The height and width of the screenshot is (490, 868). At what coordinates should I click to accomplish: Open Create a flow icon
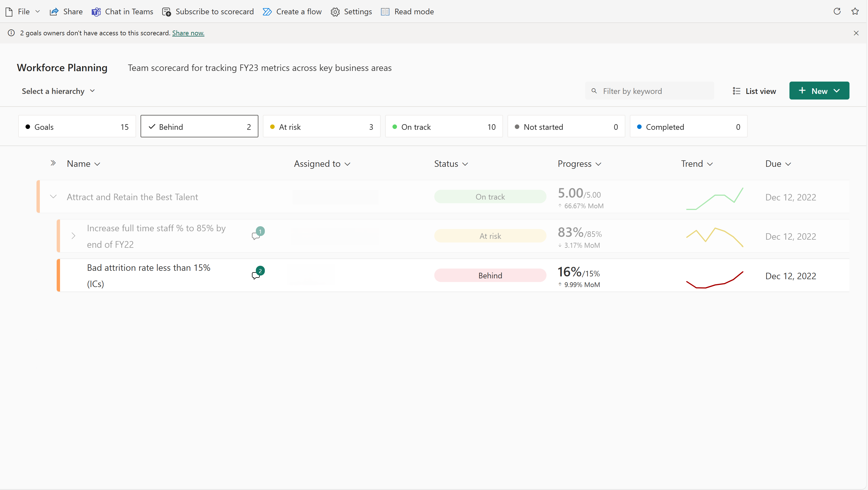coord(268,11)
